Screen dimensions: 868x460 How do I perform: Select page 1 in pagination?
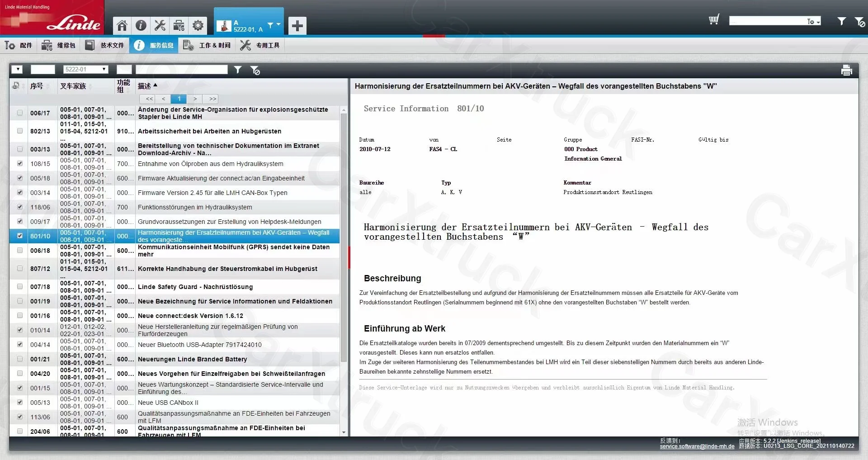pyautogui.click(x=179, y=99)
